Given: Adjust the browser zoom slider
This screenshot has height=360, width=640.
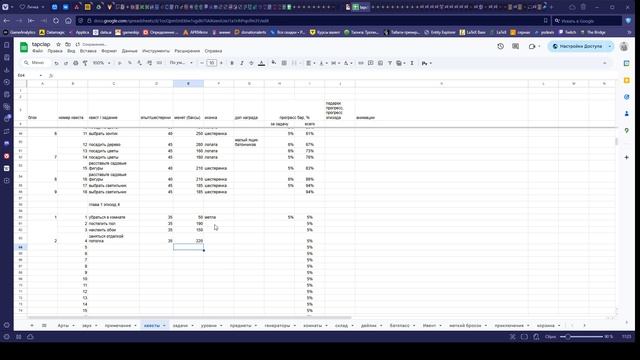Looking at the screenshot, I should tap(581, 337).
